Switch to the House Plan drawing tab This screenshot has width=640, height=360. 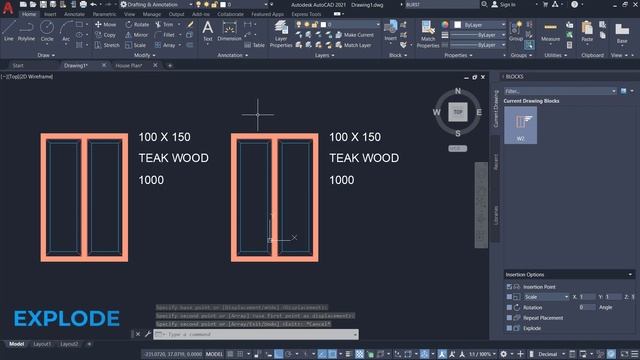pos(129,65)
